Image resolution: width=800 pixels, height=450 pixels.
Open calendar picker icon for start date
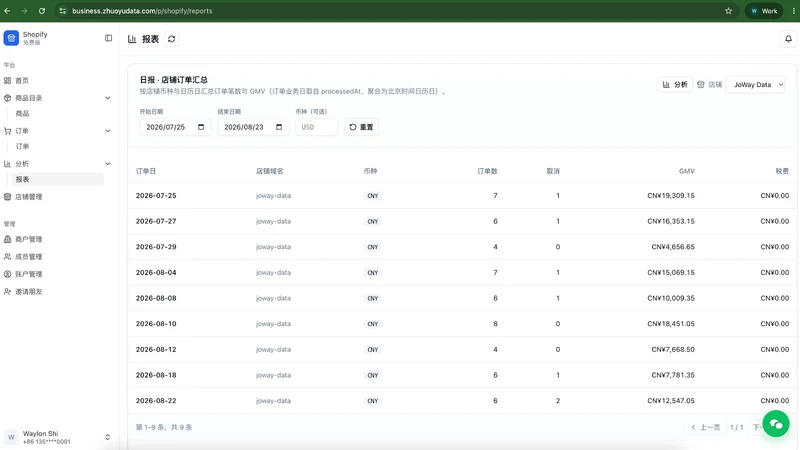201,127
